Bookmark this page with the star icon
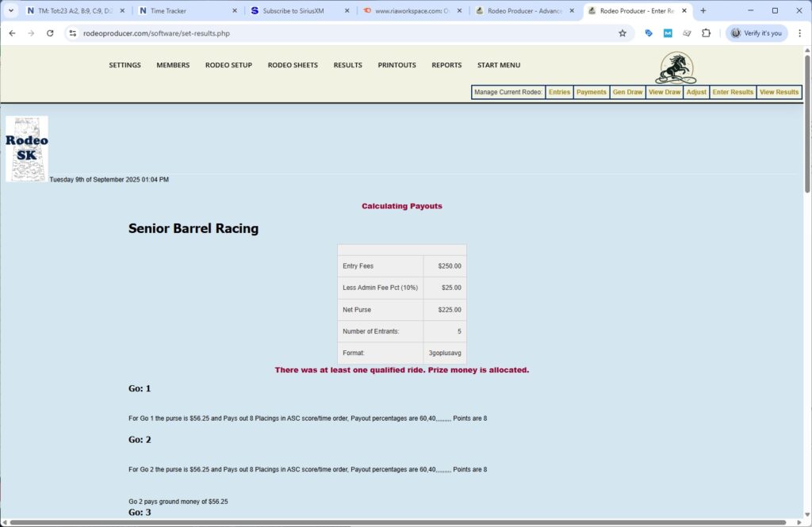Viewport: 812px width, 527px height. pos(622,33)
